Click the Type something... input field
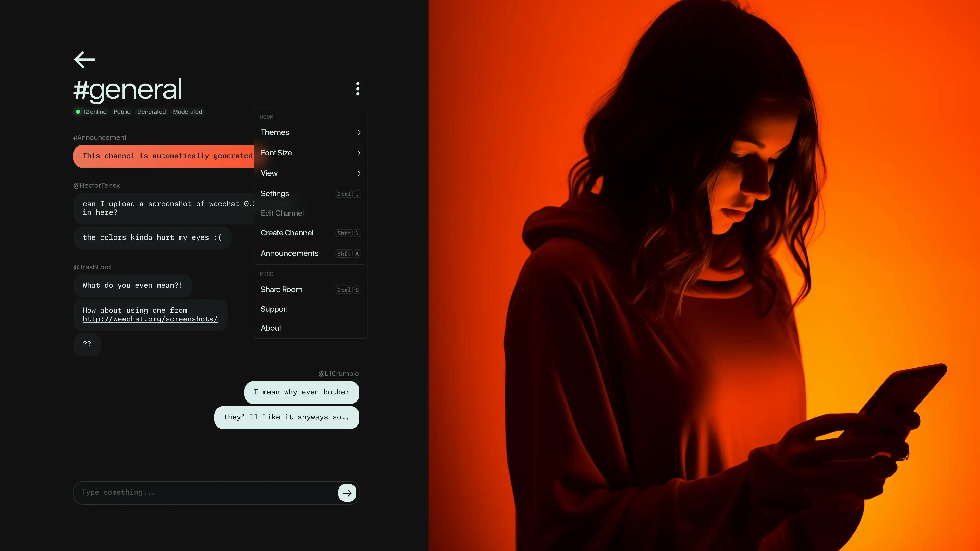980x551 pixels. click(x=207, y=492)
